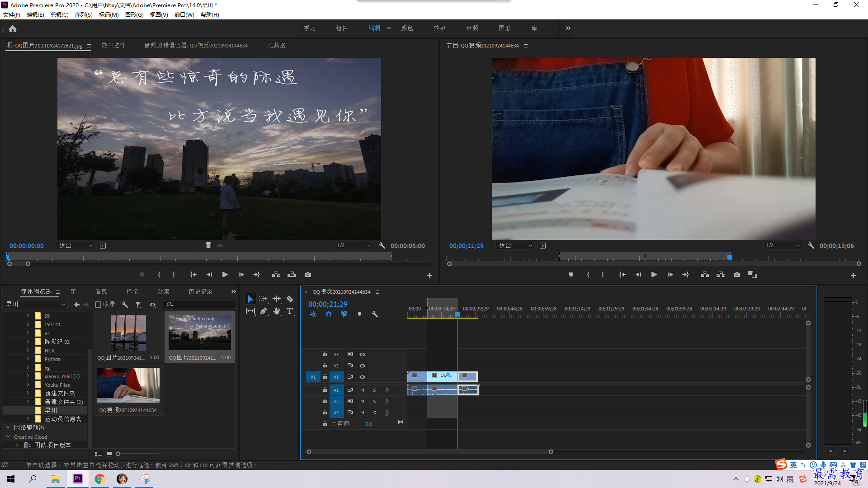Toggle snap in timeline magnet icon
Image resolution: width=868 pixels, height=488 pixels.
329,314
